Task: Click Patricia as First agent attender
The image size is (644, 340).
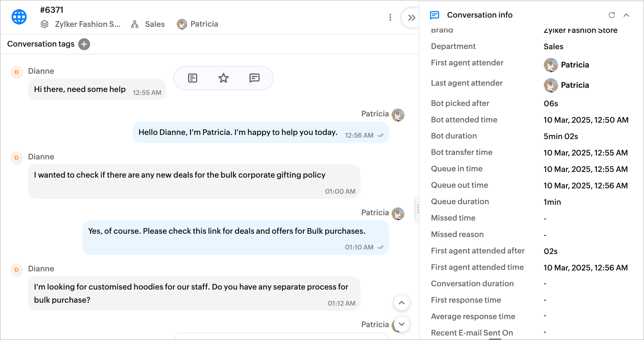Action: pos(574,65)
